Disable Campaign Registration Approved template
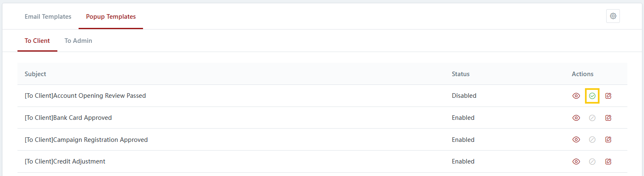644x176 pixels. 592,140
